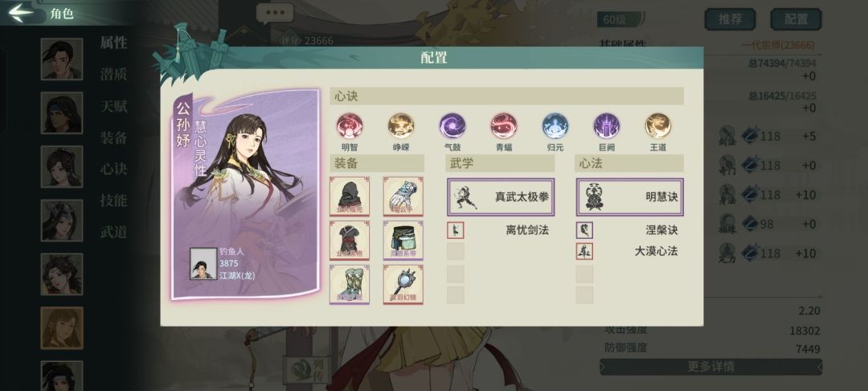
Task: Select the 真武太极拳 martial art
Action: [x=501, y=196]
